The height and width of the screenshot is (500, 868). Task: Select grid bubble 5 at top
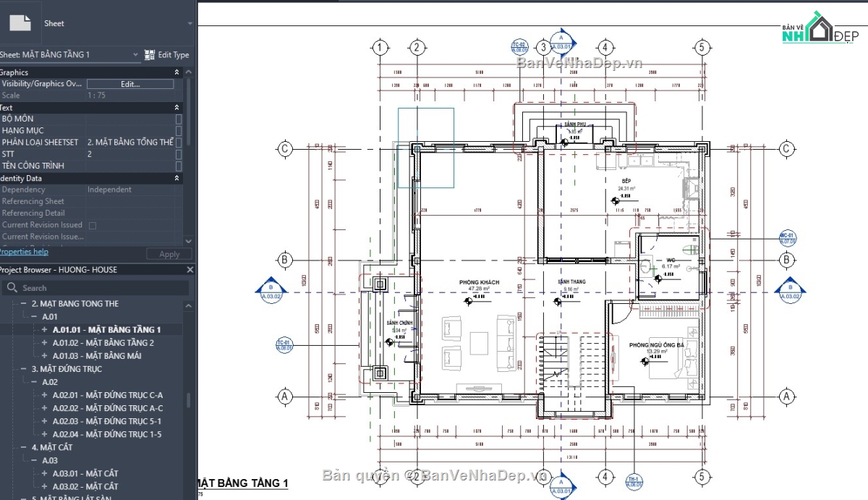coord(701,48)
